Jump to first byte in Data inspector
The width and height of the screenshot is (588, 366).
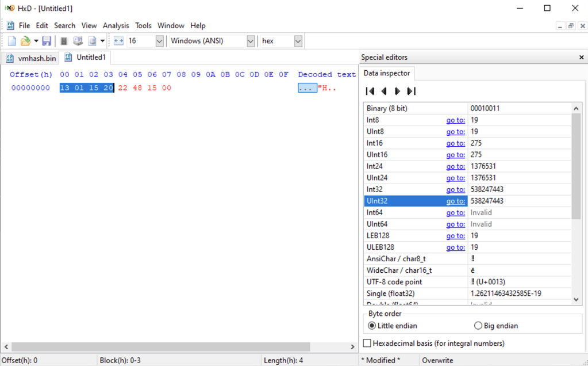point(370,91)
